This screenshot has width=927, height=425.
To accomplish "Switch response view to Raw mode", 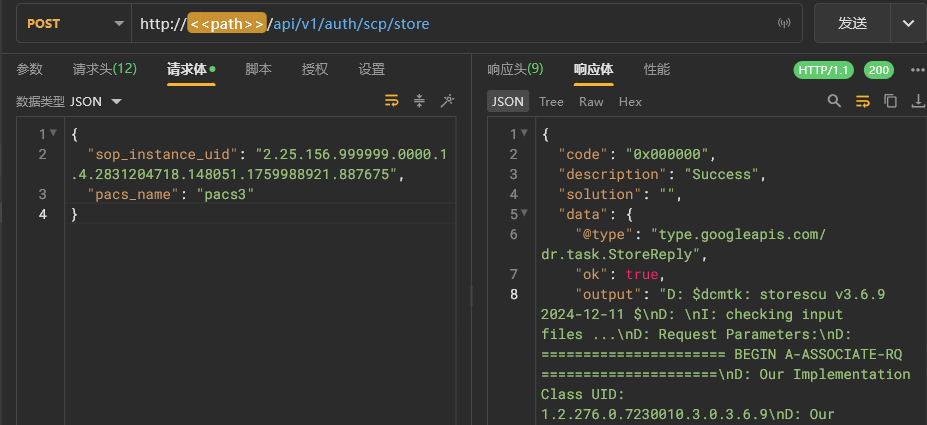I will [591, 102].
